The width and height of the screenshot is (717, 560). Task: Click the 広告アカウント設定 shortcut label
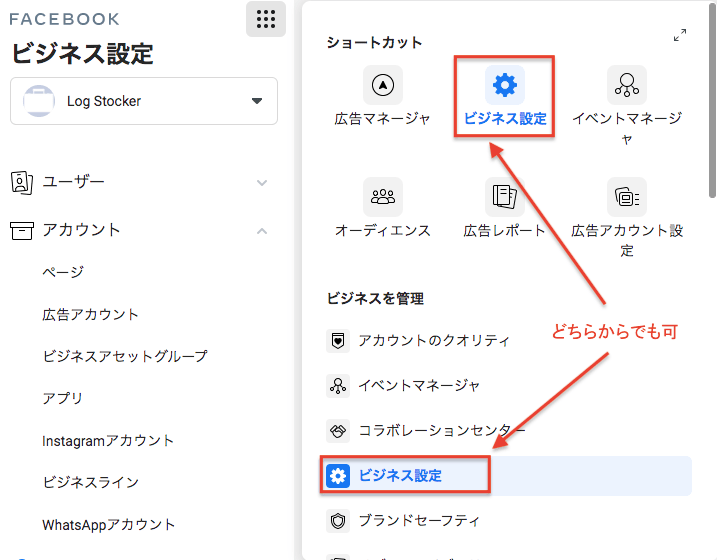tap(627, 240)
